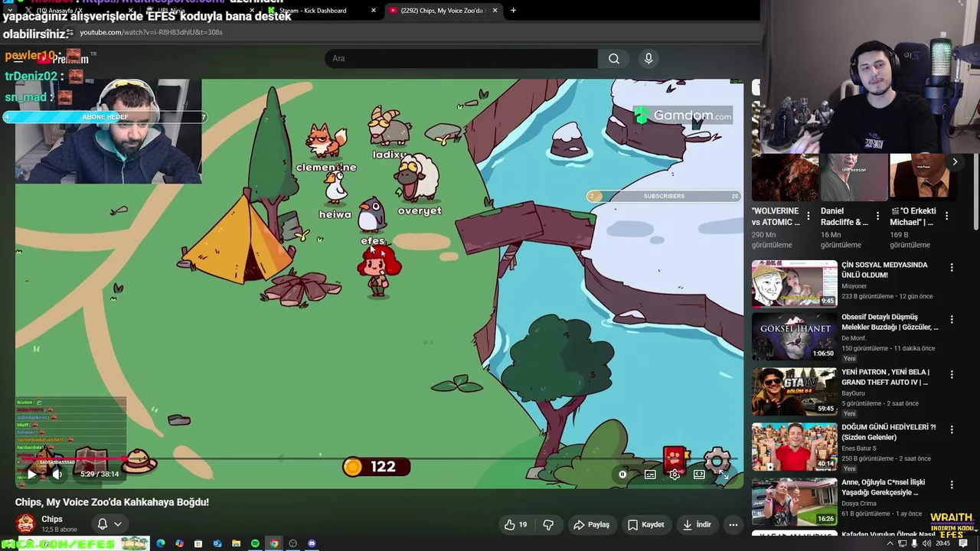
Task: Open Discord from the taskbar
Action: pos(312,543)
